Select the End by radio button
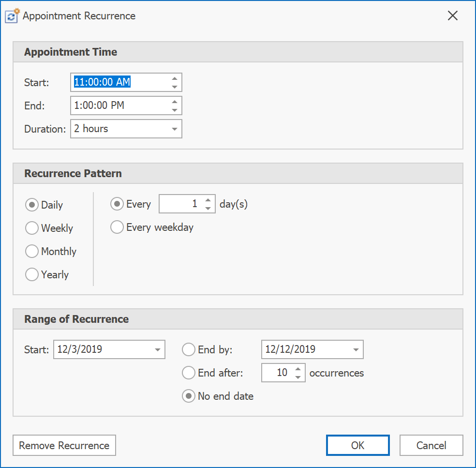The height and width of the screenshot is (468, 476). coord(189,349)
